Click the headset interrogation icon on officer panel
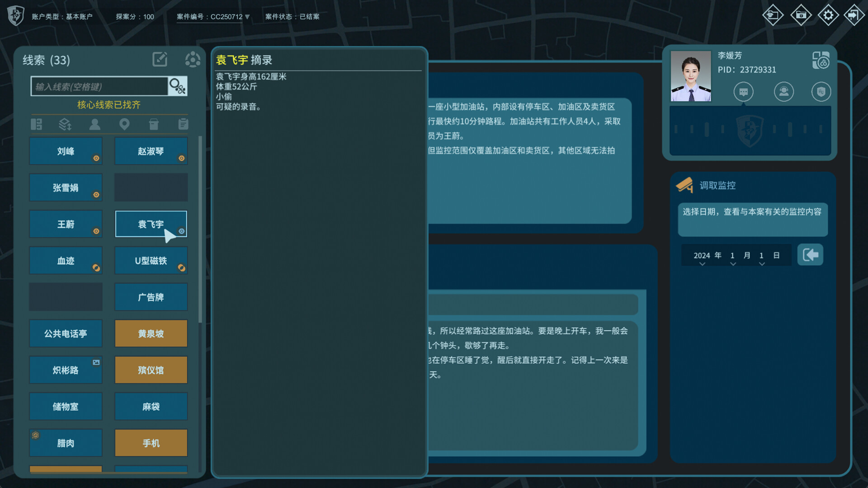The width and height of the screenshot is (868, 488). (784, 91)
